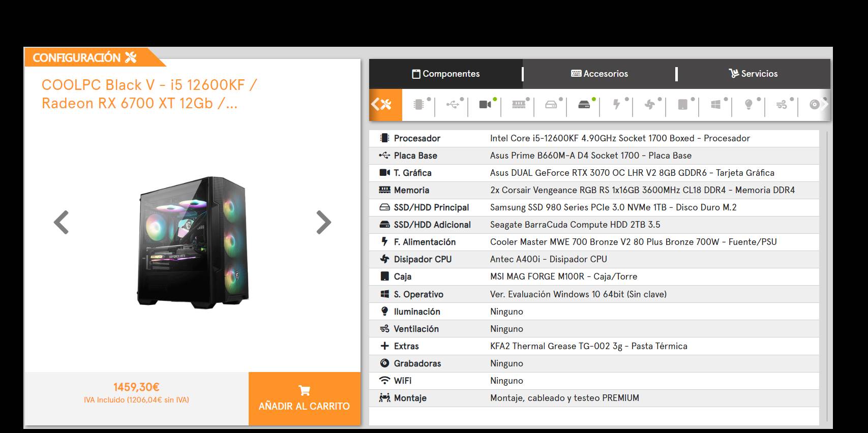Select the row "Antec A400i - Disipador CPU"
Image resolution: width=868 pixels, height=433 pixels.
tap(594, 259)
